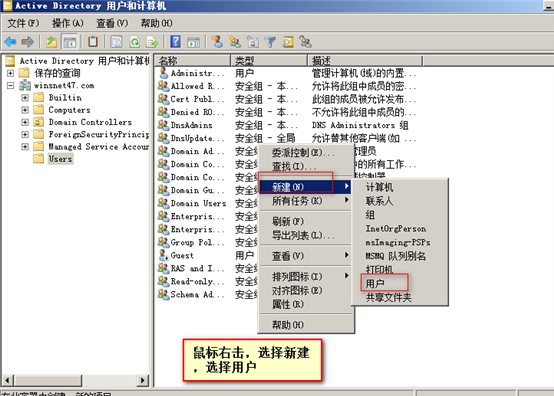Click the Guest user icon in list
This screenshot has height=396, width=554.
(163, 255)
